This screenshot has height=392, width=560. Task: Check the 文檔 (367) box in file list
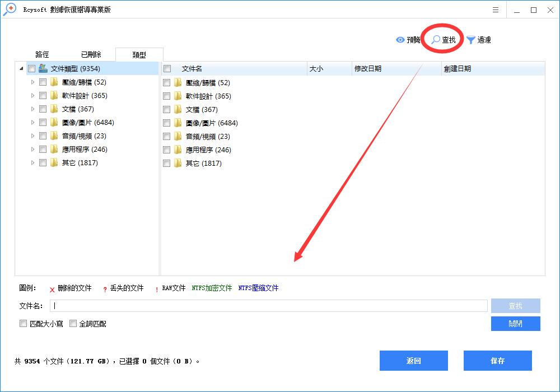[x=166, y=109]
